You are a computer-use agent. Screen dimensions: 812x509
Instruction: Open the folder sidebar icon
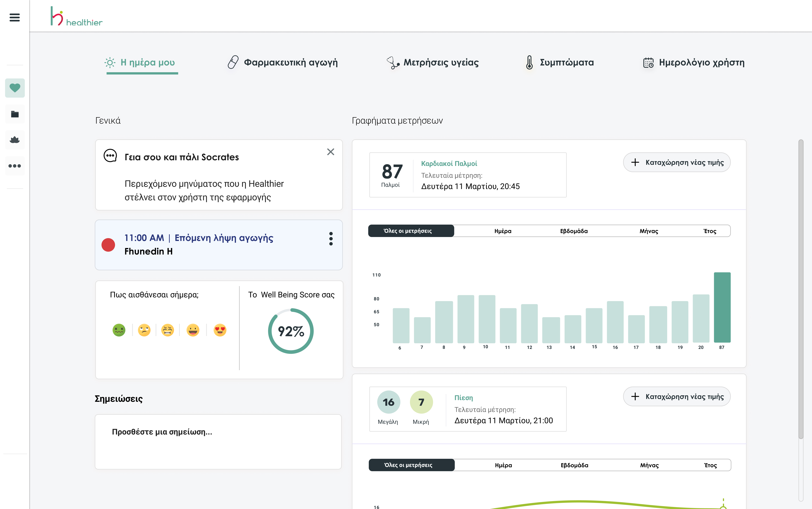(x=15, y=114)
